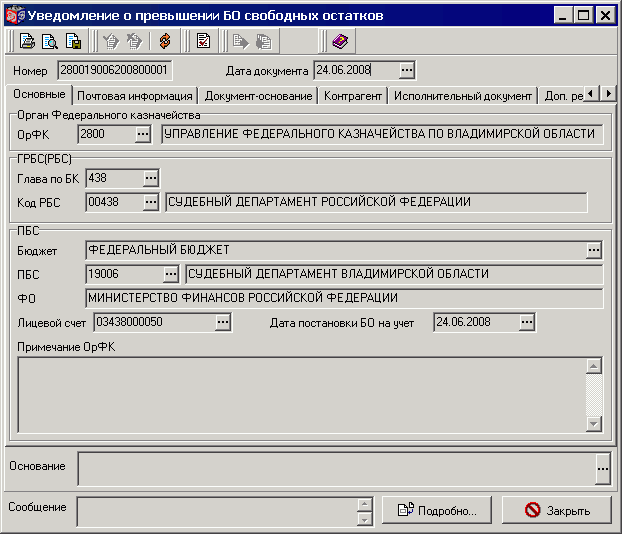The width and height of the screenshot is (622, 534).
Task: Minimize the Уведомление window
Action: pos(562,15)
